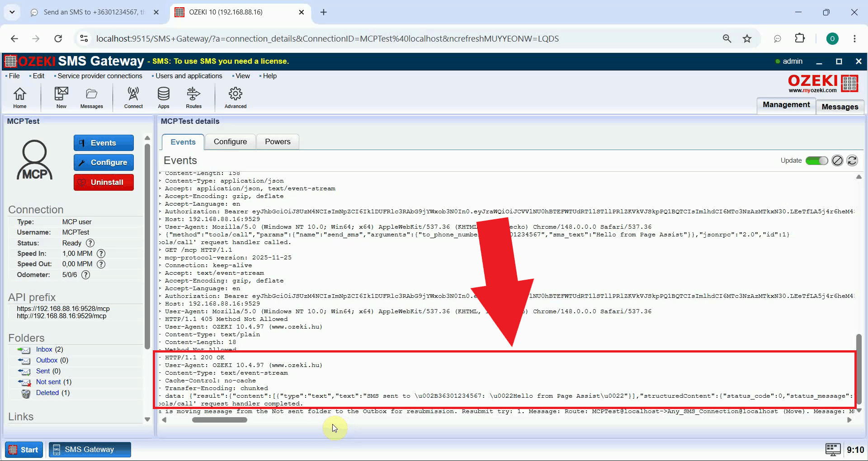Click the admin user label
868x461 pixels.
[792, 61]
